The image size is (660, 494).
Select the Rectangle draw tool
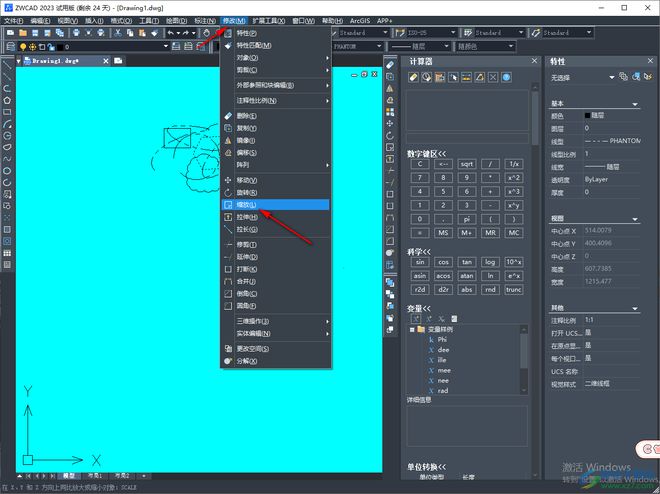pyautogui.click(x=7, y=112)
